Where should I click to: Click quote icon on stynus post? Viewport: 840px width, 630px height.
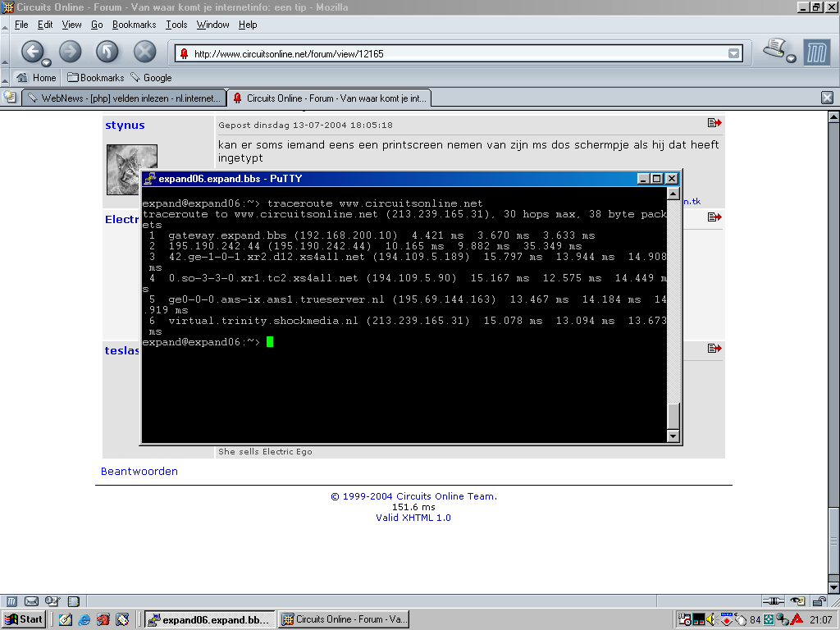click(714, 123)
